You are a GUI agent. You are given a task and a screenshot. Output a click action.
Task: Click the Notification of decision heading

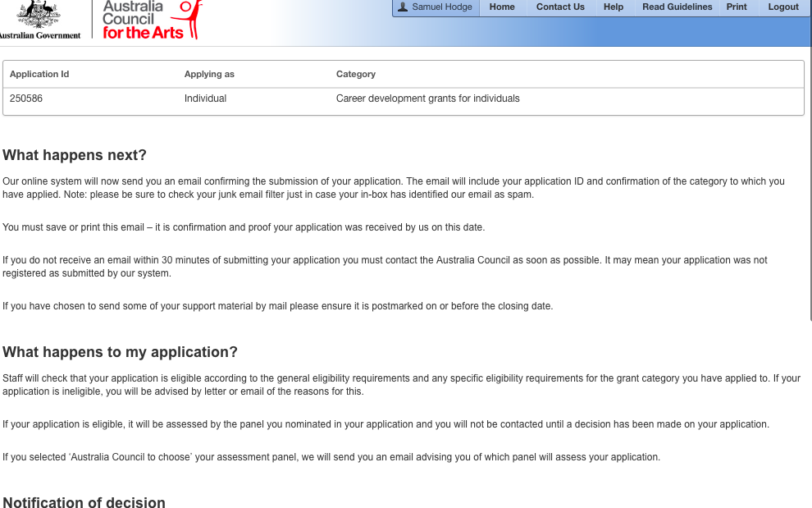(x=84, y=501)
